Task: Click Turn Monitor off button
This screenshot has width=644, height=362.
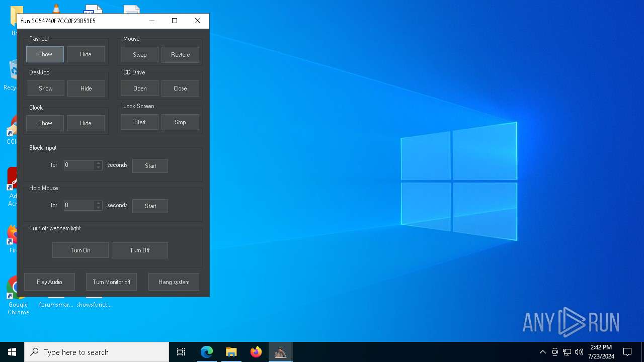Action: [x=112, y=282]
